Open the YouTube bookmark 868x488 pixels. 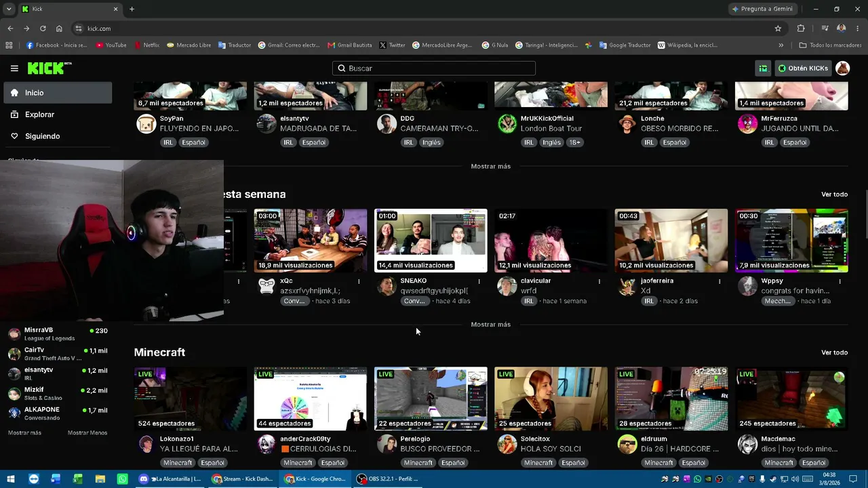pos(111,45)
